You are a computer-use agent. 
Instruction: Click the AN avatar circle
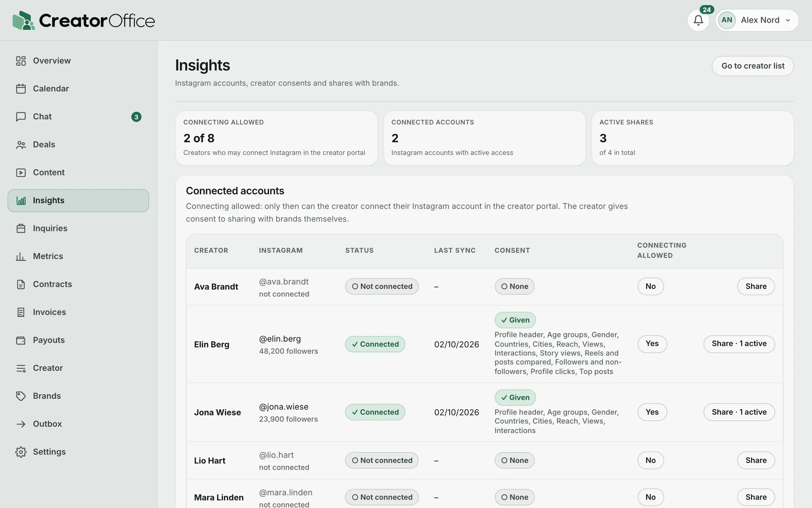tap(726, 20)
